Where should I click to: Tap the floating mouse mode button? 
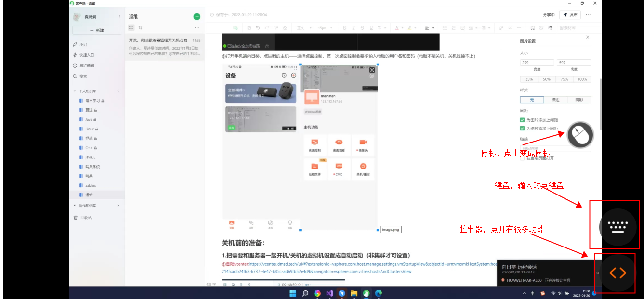pyautogui.click(x=580, y=135)
